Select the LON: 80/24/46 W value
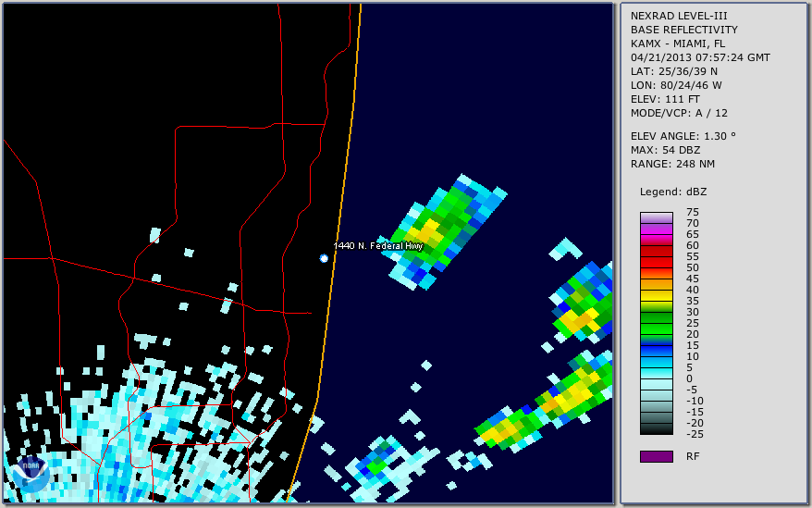Image resolution: width=812 pixels, height=508 pixels. tap(676, 85)
